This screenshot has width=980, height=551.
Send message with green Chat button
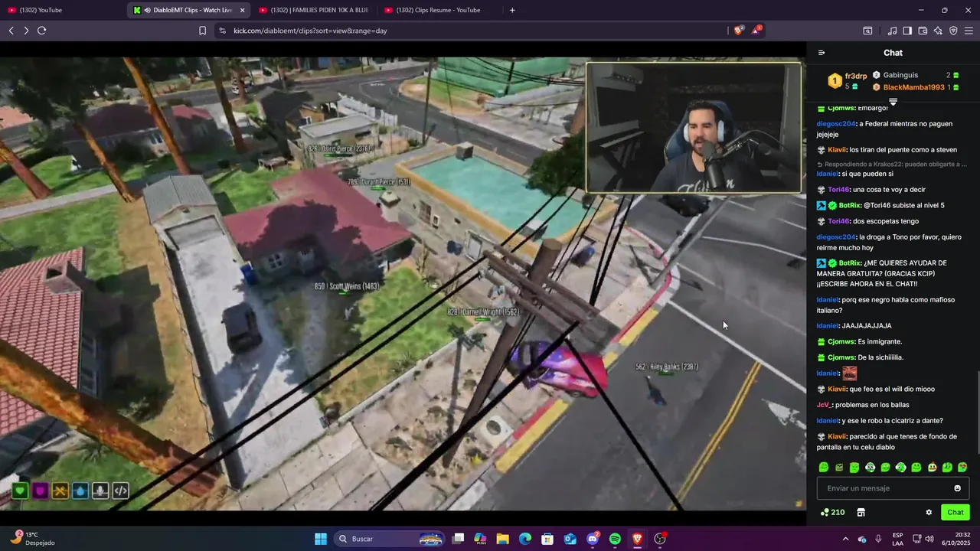point(955,513)
